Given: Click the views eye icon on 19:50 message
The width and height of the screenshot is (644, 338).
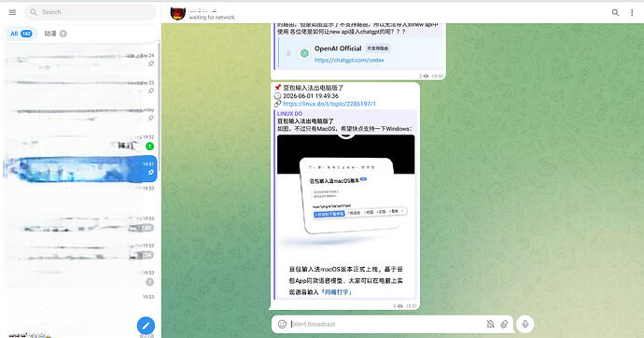Looking at the screenshot, I should pos(426,76).
